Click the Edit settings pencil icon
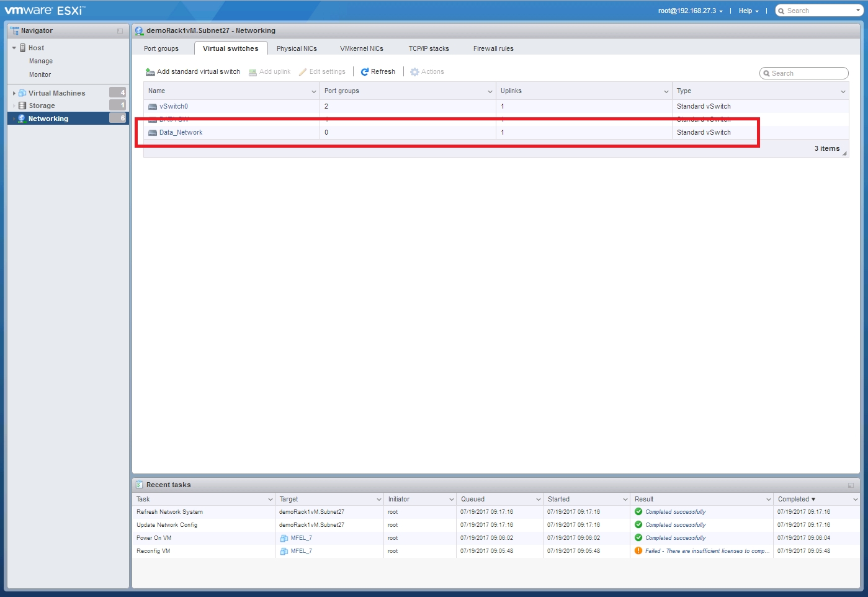This screenshot has width=868, height=597. tap(303, 72)
